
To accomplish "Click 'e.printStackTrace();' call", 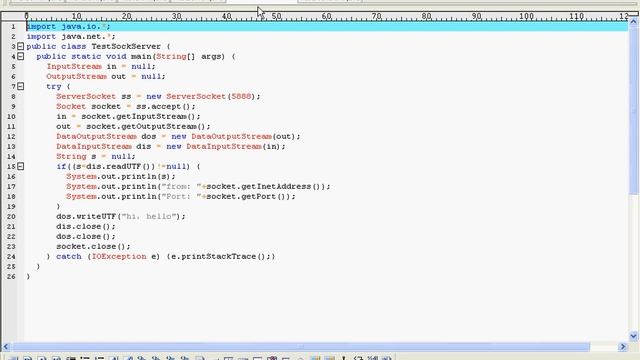I will (x=220, y=256).
